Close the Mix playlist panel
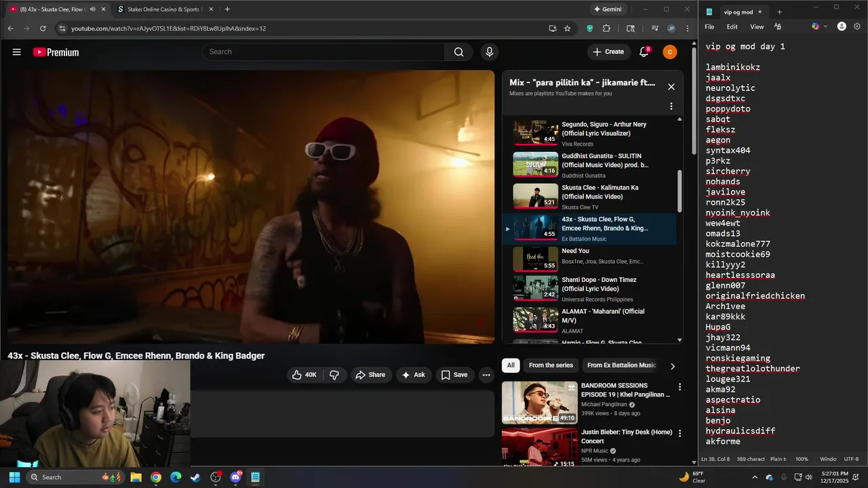 pos(671,87)
